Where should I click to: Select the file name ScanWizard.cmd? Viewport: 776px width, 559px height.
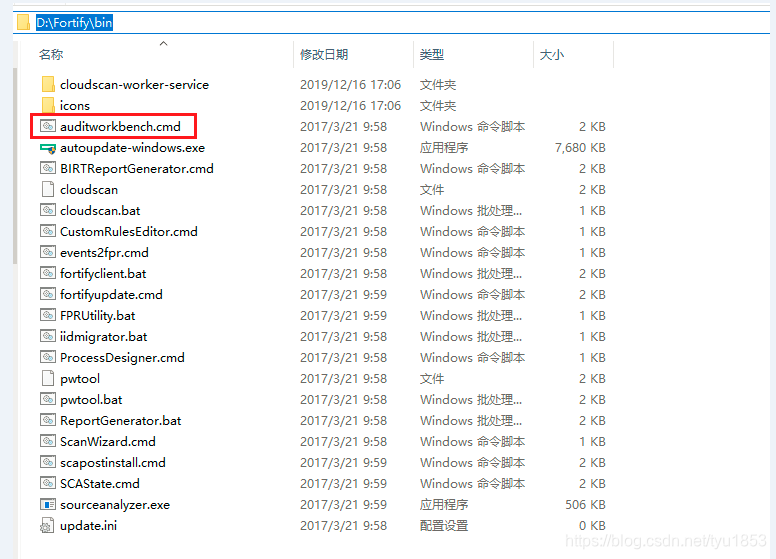pos(108,442)
